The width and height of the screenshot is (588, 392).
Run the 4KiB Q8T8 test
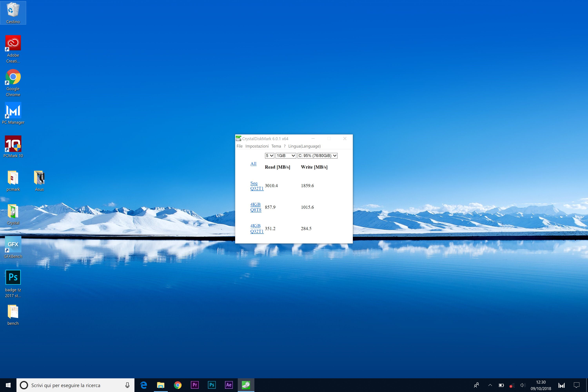coord(256,207)
